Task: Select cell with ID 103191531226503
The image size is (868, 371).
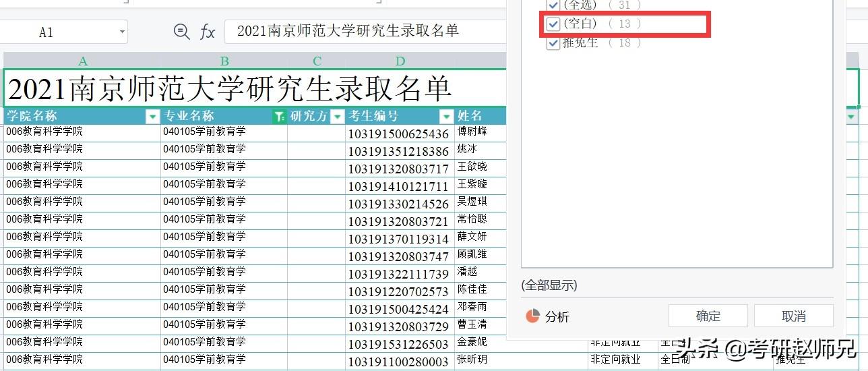Action: click(x=400, y=344)
